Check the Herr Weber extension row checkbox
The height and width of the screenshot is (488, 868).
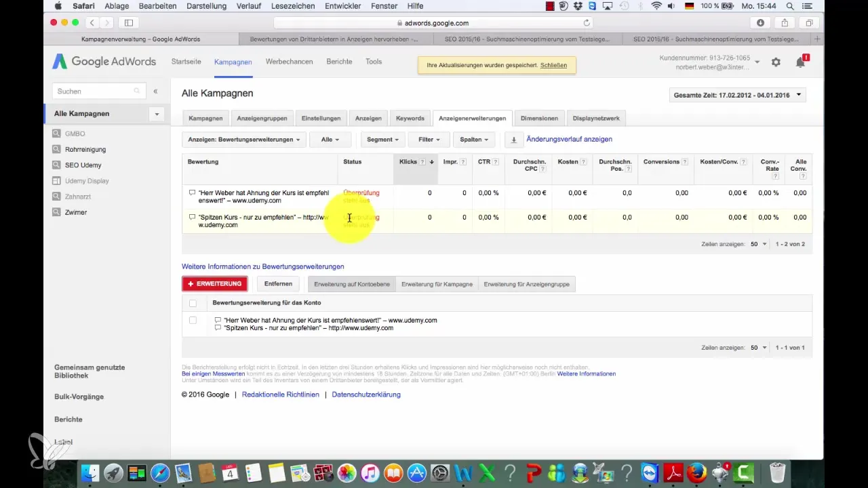[193, 320]
